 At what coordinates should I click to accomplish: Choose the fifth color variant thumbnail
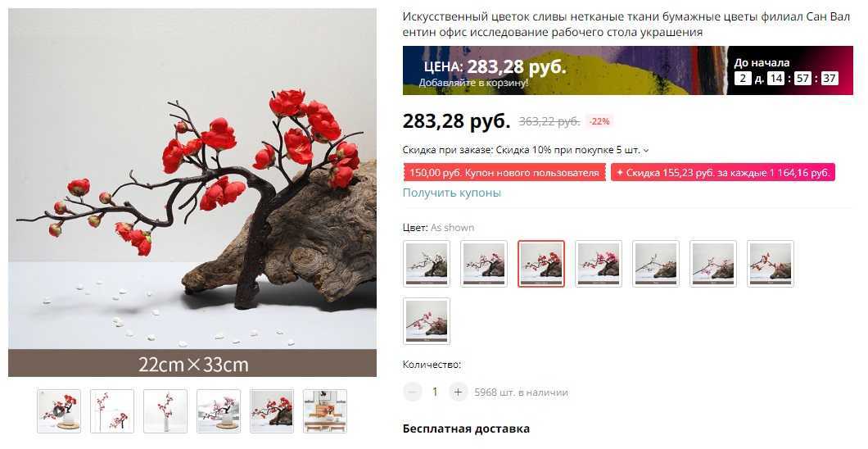(656, 264)
